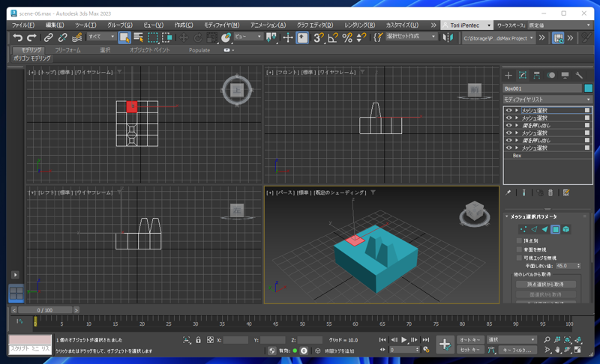Activate the Select Object tool
Image resolution: width=600 pixels, height=364 pixels.
[124, 37]
